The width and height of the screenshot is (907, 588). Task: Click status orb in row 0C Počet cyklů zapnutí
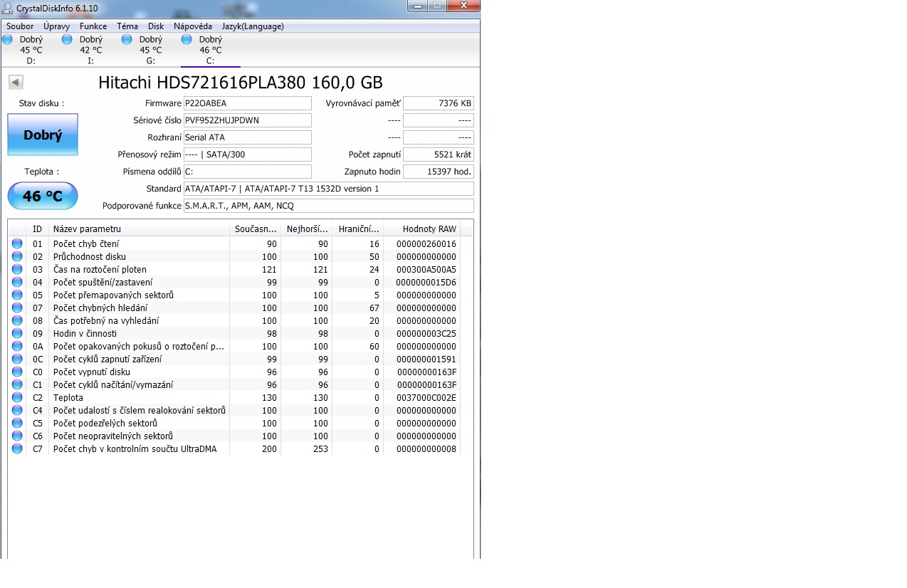17,359
